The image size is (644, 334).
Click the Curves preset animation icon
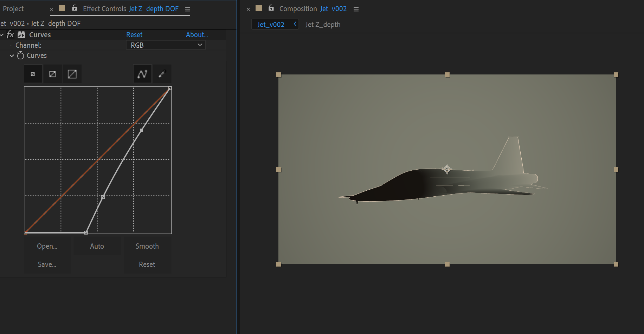click(x=21, y=35)
